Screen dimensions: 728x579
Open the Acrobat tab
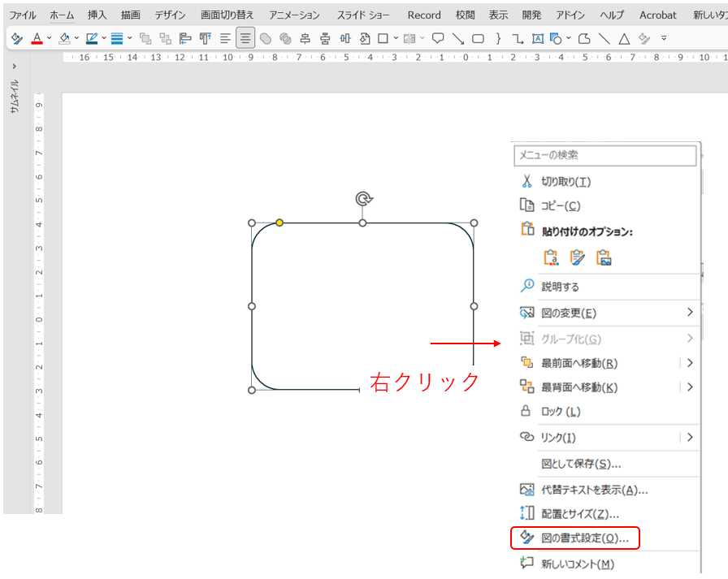pyautogui.click(x=658, y=15)
